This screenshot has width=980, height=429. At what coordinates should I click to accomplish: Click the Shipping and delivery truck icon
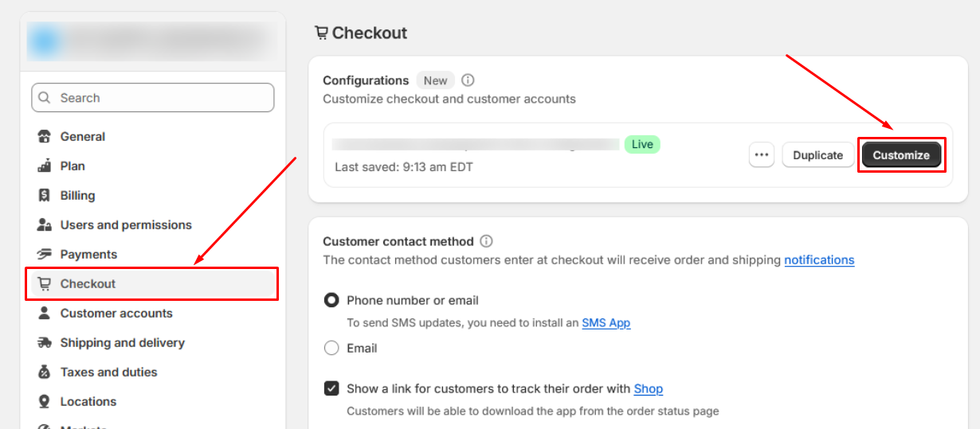point(45,342)
